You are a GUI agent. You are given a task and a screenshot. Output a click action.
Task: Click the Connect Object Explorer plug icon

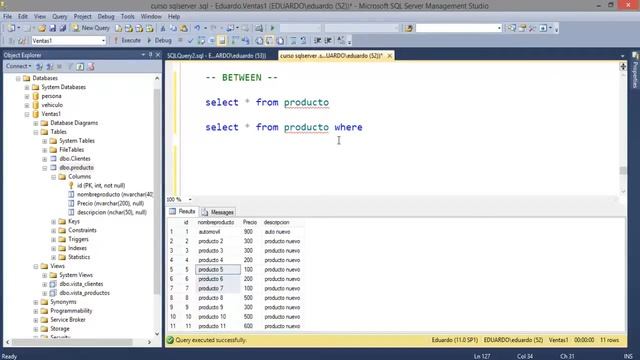click(x=39, y=66)
